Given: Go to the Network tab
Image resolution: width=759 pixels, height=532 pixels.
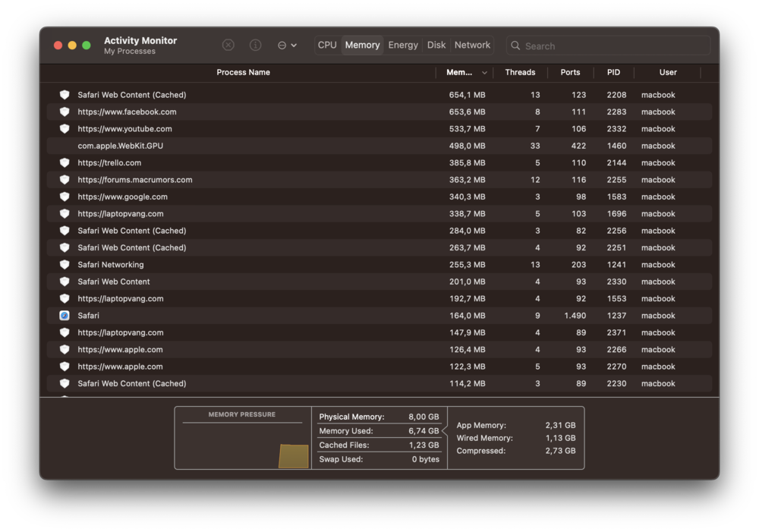Looking at the screenshot, I should (472, 45).
